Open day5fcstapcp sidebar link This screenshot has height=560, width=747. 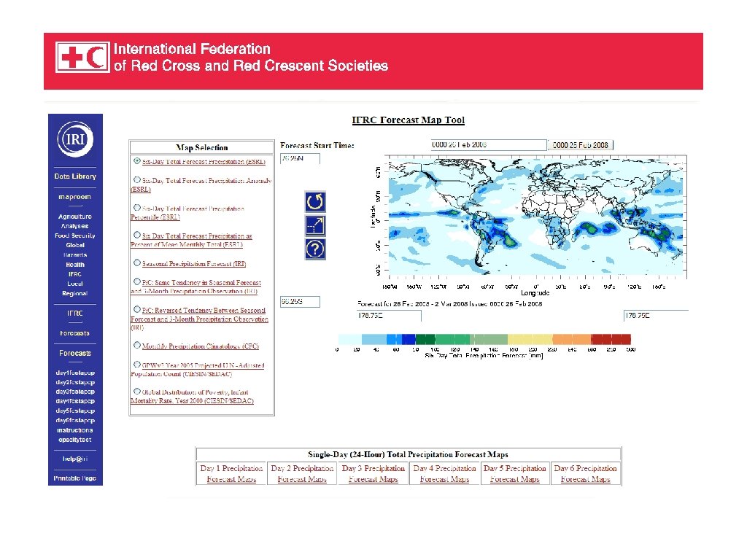75,411
